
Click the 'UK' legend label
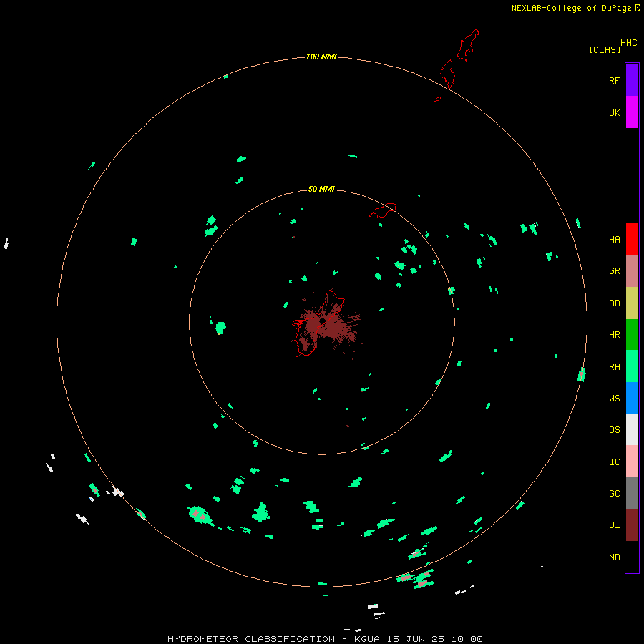(x=614, y=112)
